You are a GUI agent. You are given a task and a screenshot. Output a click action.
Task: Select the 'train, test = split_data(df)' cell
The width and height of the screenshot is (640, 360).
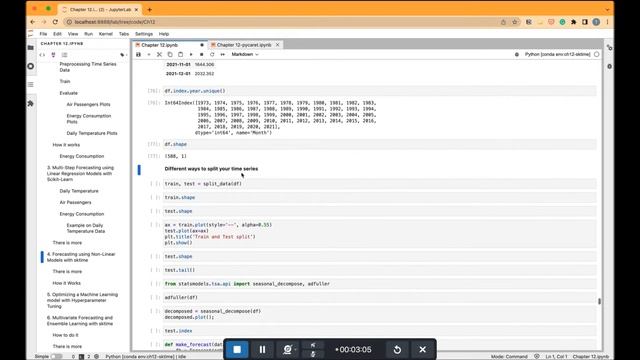coord(380,184)
